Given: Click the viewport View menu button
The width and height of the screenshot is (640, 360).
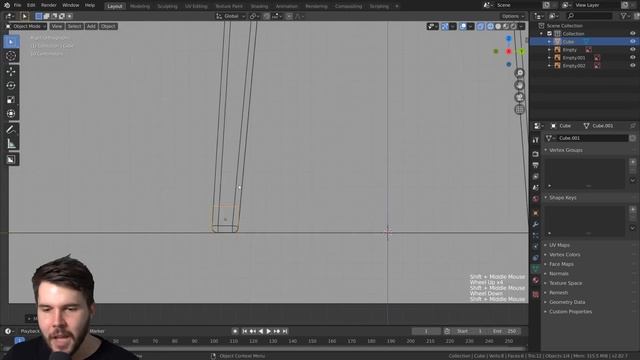Looking at the screenshot, I should 57,26.
